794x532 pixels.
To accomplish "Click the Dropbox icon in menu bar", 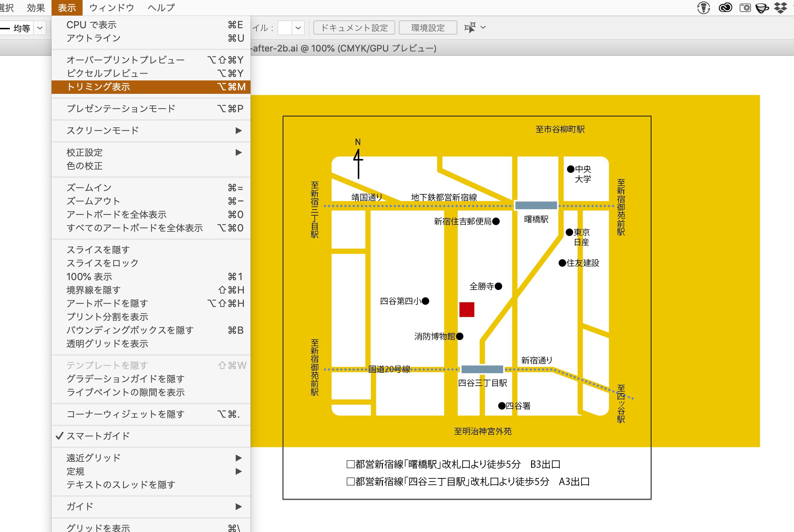I will [780, 8].
